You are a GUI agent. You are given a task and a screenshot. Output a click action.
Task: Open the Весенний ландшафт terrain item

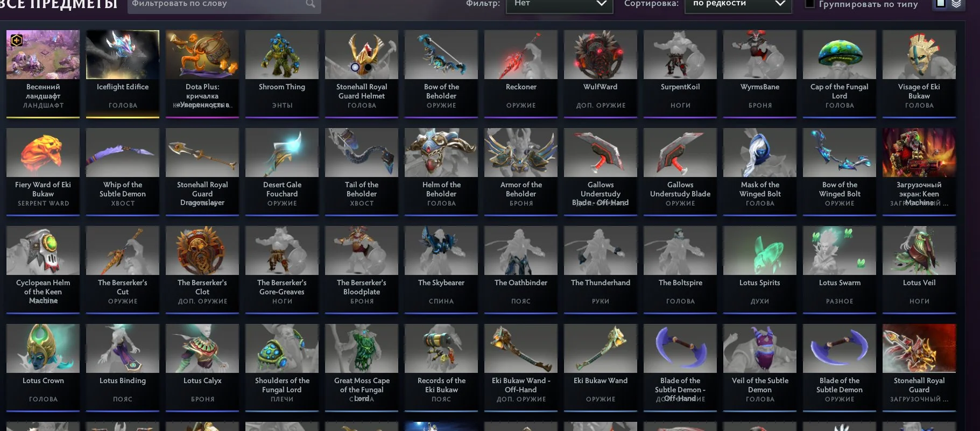(43, 73)
